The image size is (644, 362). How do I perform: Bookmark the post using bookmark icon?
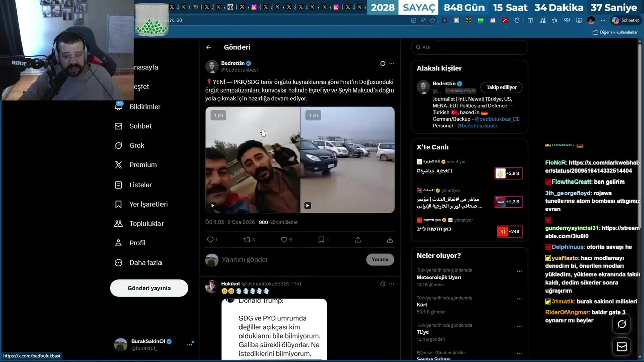point(322,240)
